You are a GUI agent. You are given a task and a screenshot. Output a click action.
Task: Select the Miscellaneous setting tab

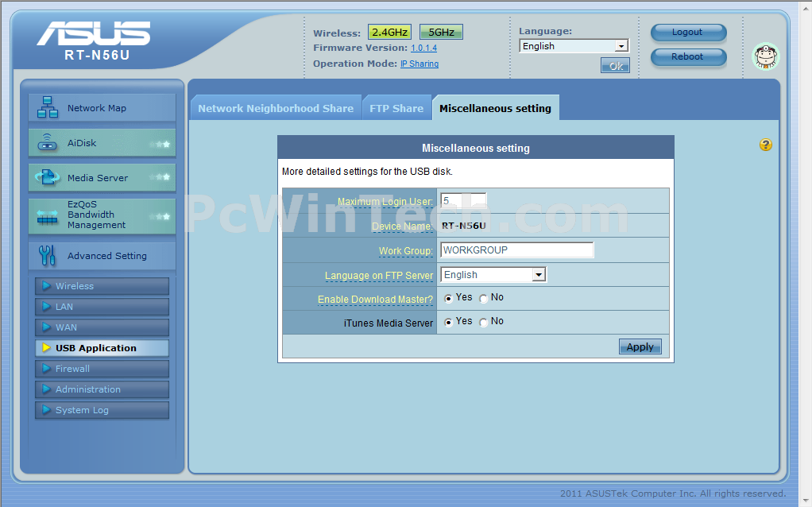496,108
